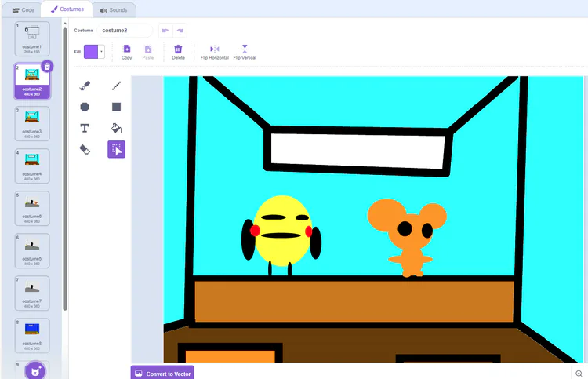Image resolution: width=588 pixels, height=379 pixels.
Task: Click the Choose a Costume cat button
Action: (x=35, y=371)
